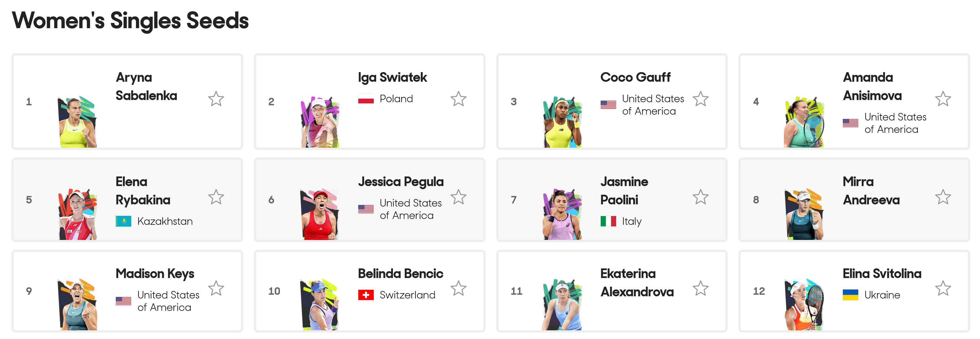Click the Switzerland flag by Belinda Bencic
Viewport: 980px width, 339px height.
click(366, 295)
